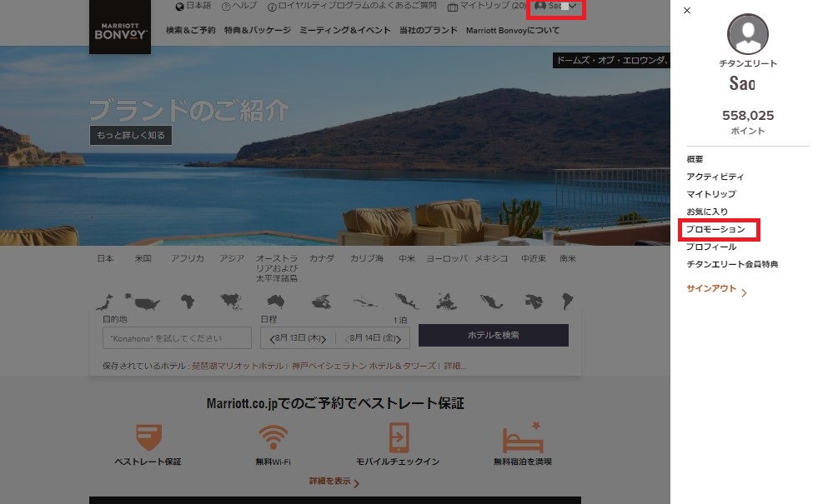Screen dimensions: 818x504
Task: Click もっと詳しく知る button
Action: pos(130,135)
